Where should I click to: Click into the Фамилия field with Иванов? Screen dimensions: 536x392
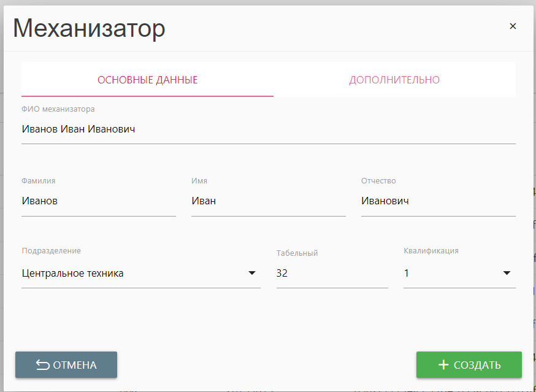click(x=98, y=201)
